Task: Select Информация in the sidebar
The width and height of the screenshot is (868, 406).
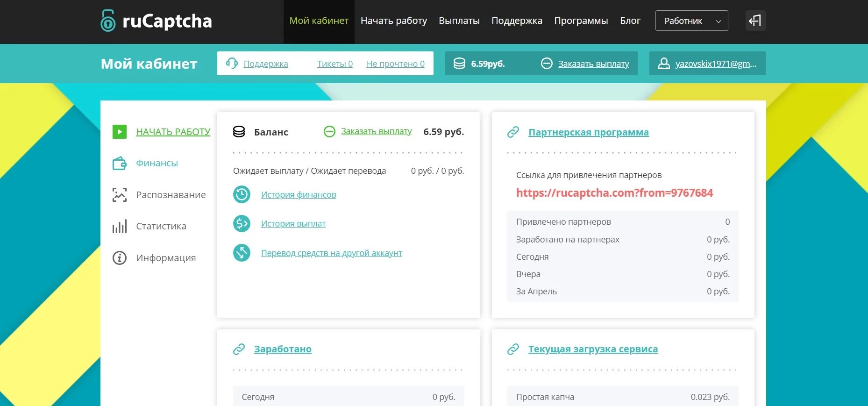Action: click(166, 258)
